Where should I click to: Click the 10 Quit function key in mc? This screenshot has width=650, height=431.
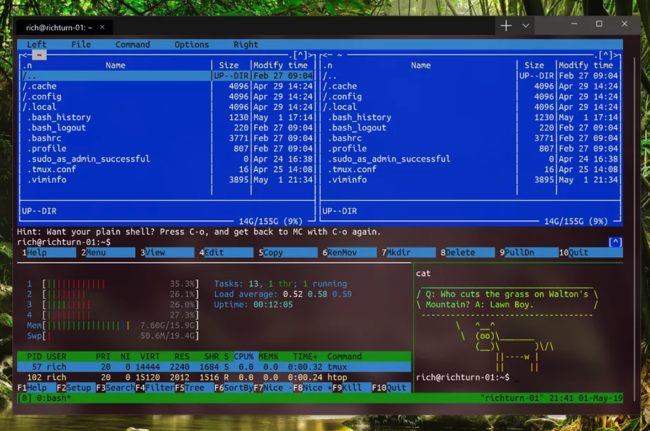pyautogui.click(x=589, y=252)
